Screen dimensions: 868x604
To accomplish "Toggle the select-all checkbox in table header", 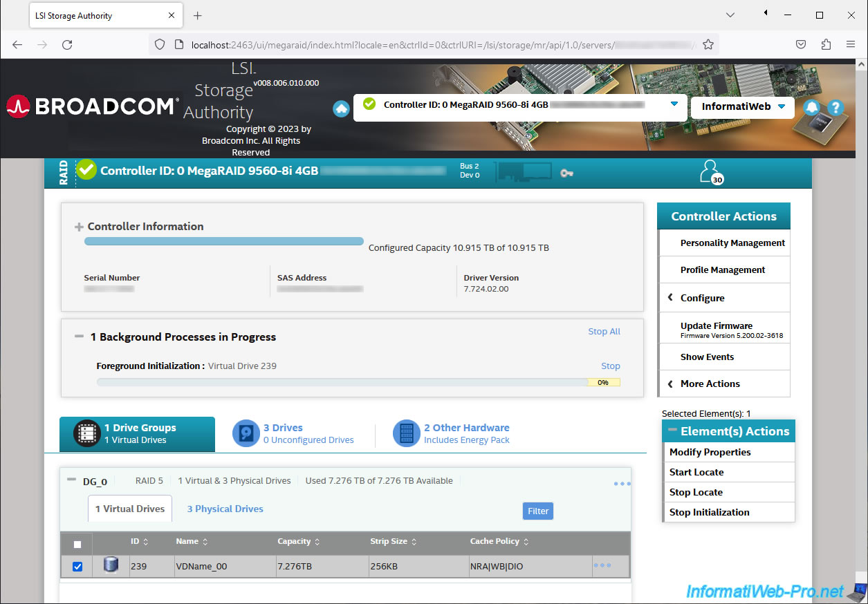I will 77,544.
